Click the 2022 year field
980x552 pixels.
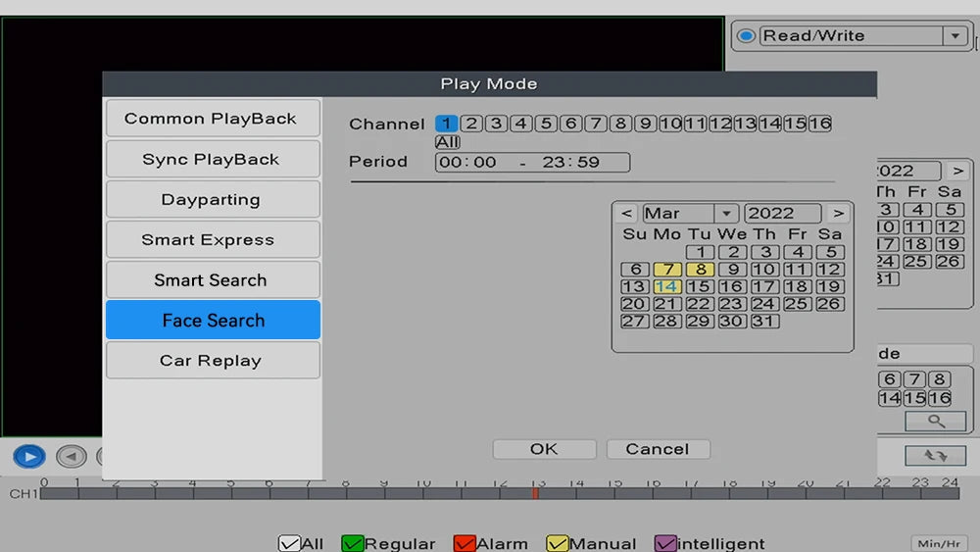[x=782, y=213]
